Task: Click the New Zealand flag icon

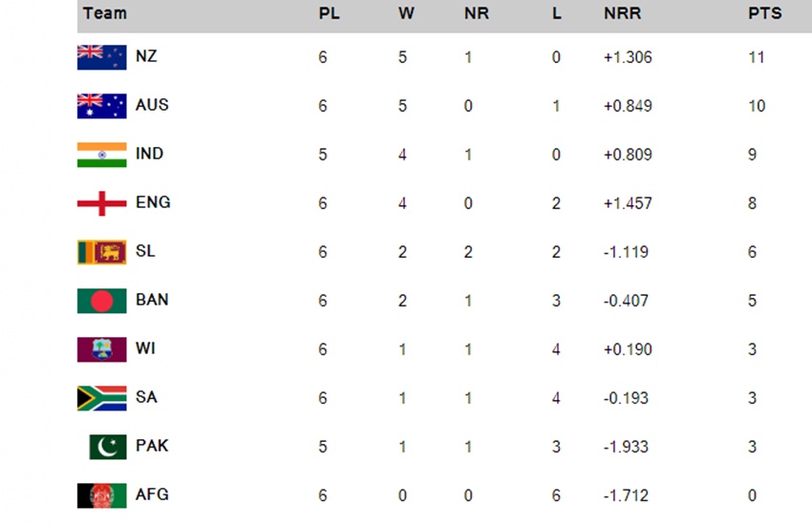Action: tap(101, 57)
